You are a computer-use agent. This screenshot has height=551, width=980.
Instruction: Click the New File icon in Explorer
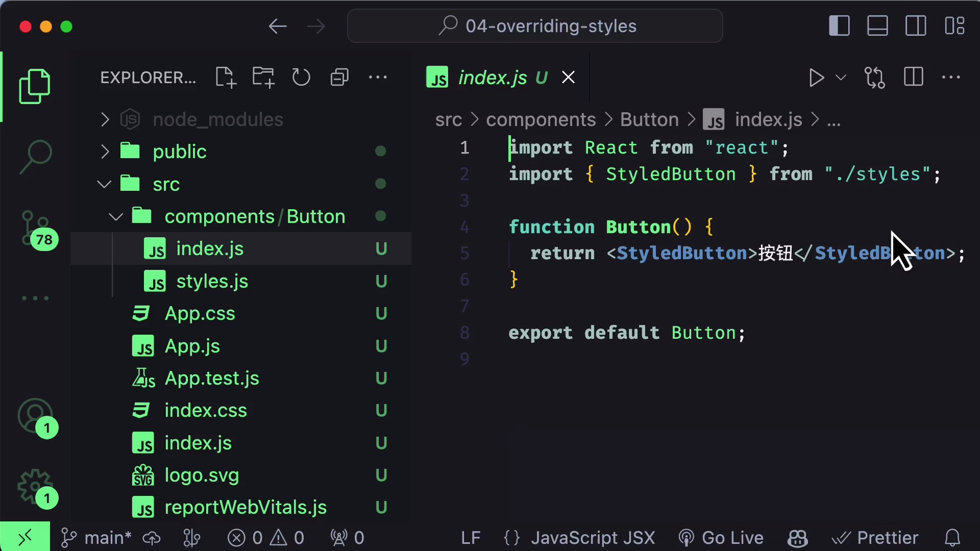pos(225,78)
